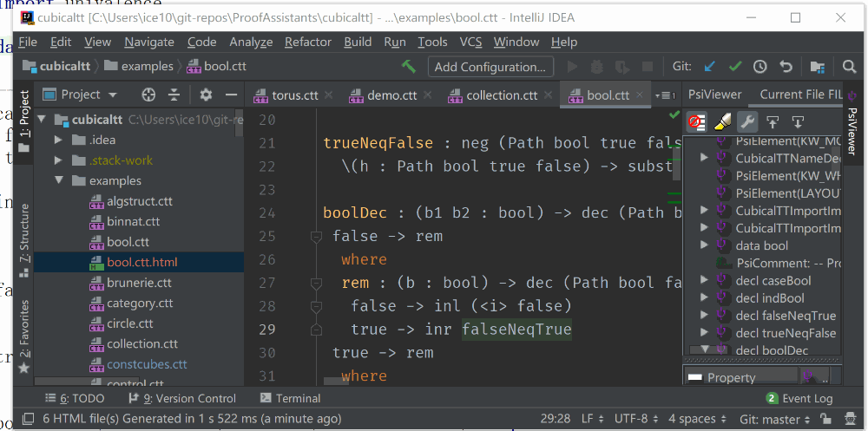Open Git Show History clock icon
868x431 pixels.
pos(760,67)
